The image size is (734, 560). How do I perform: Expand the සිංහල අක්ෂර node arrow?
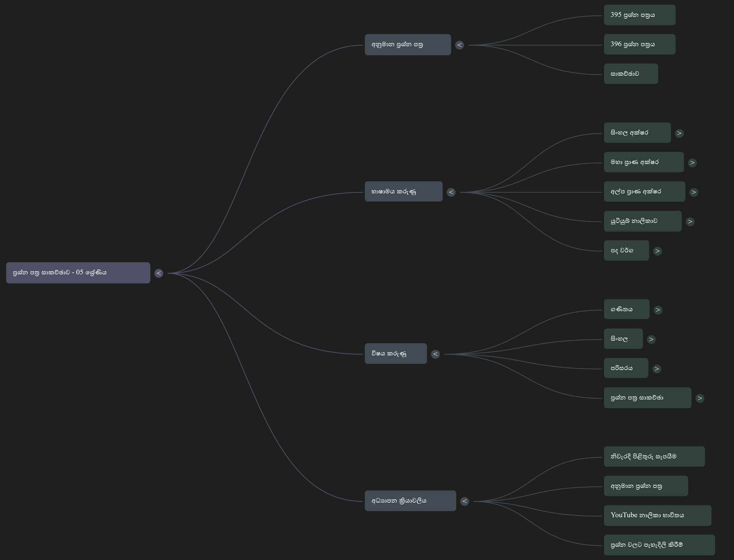tap(679, 133)
